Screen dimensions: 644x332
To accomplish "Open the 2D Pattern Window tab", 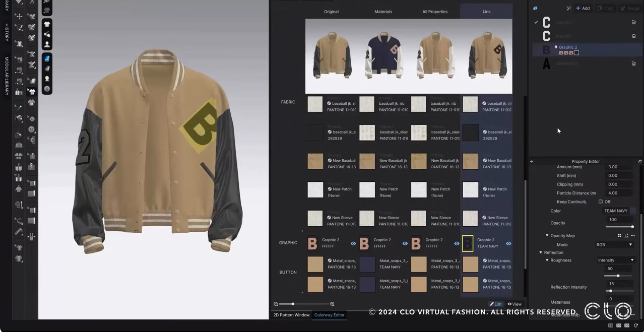I will pos(291,315).
